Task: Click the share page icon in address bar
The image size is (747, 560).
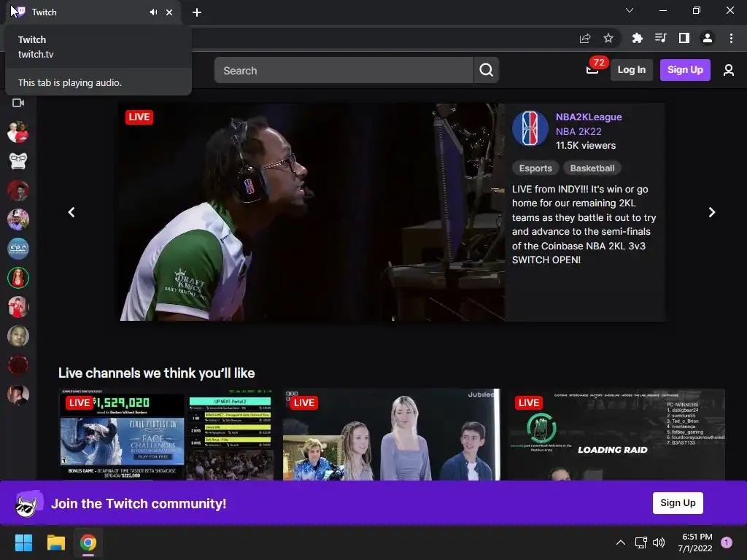Action: [585, 38]
